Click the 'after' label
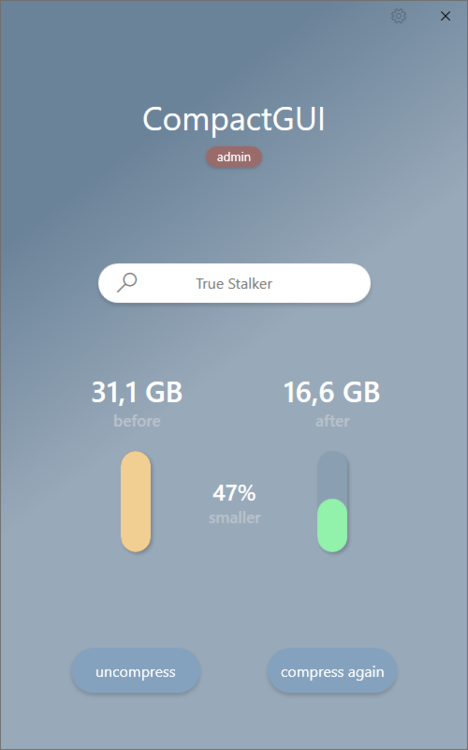Screen dimensions: 468x750 332,421
